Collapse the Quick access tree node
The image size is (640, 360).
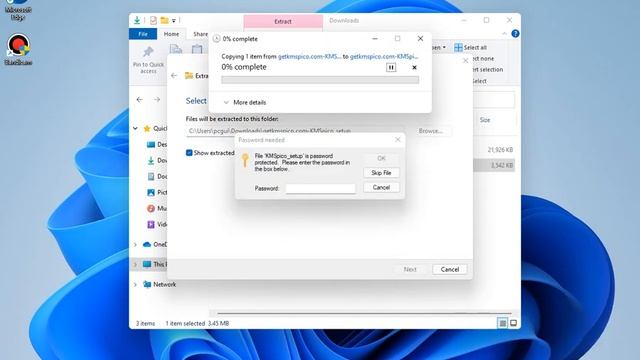(x=135, y=129)
